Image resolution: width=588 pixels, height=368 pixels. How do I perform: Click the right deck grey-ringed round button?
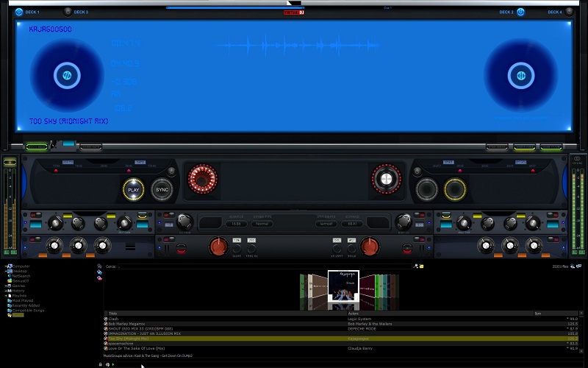(426, 190)
